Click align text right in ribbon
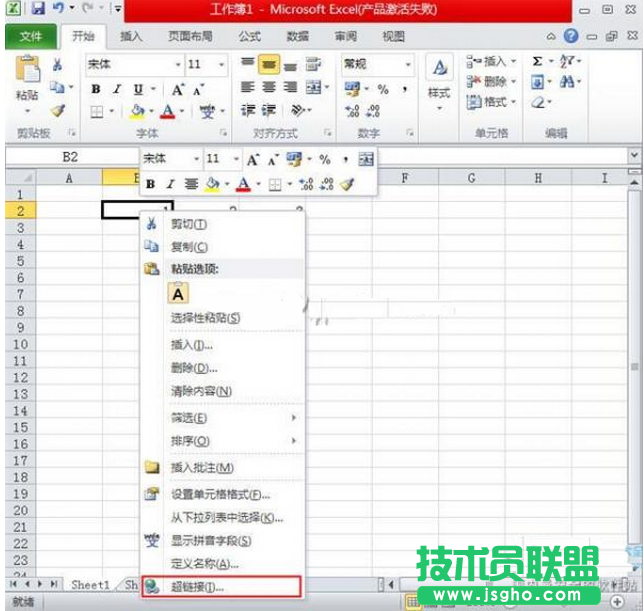Image resolution: width=644 pixels, height=611 pixels. point(290,87)
